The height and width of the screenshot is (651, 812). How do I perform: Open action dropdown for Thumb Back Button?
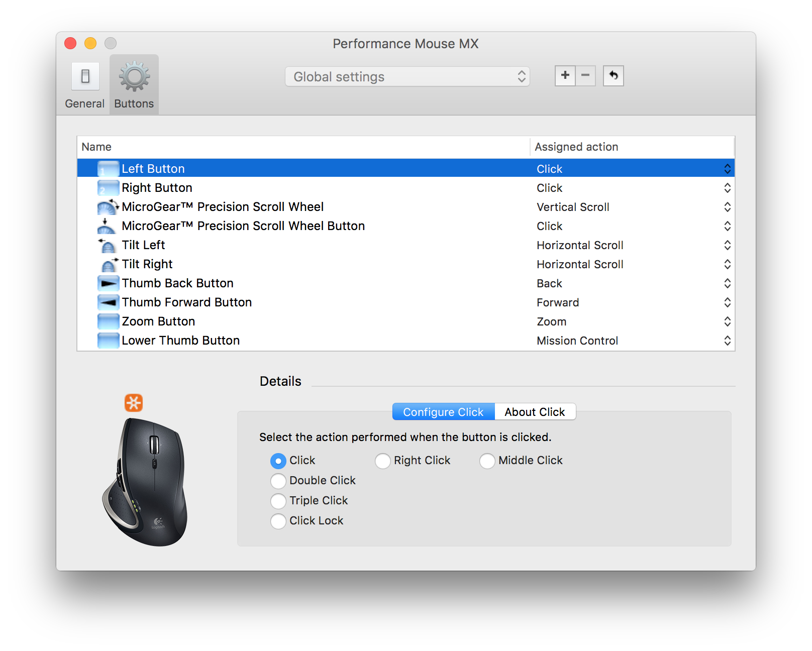click(727, 283)
